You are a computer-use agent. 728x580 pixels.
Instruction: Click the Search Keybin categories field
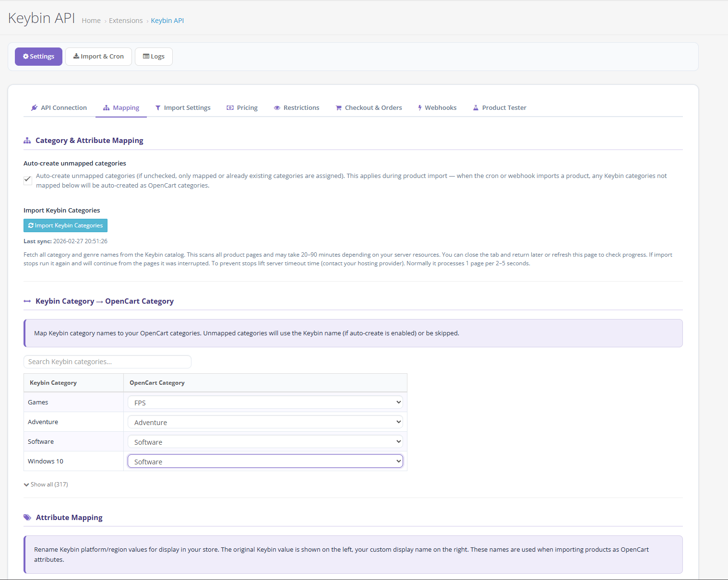coord(107,362)
